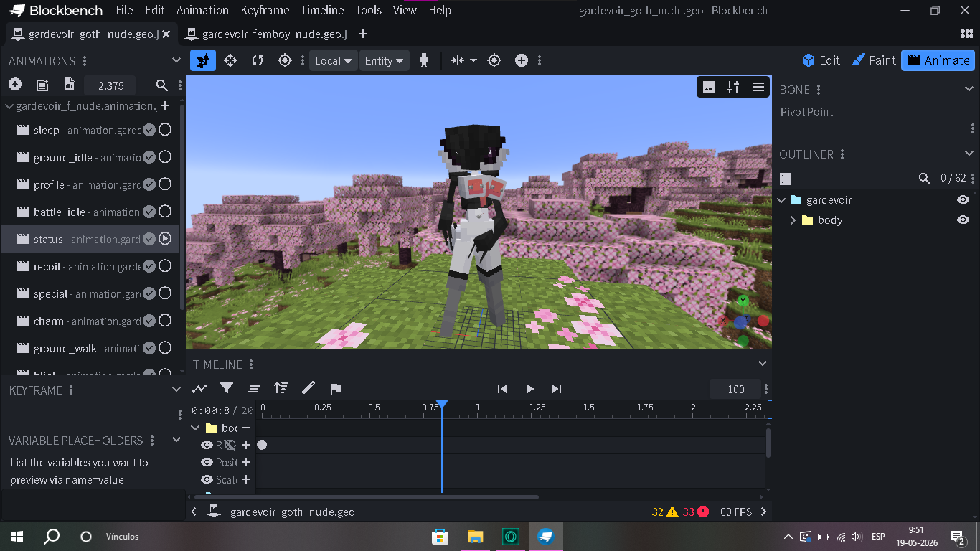The image size is (980, 551).
Task: Collapse the gardevoir_f_nude animation file group
Action: (x=9, y=106)
